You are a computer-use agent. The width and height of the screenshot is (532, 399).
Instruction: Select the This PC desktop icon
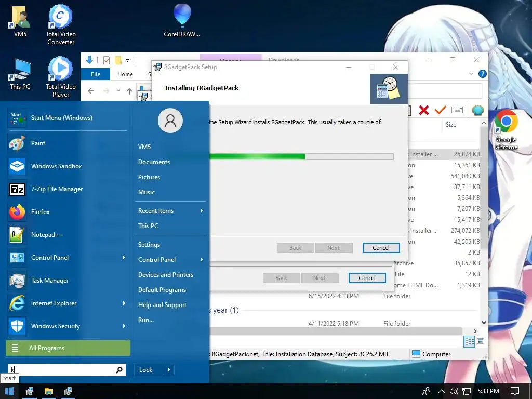pos(20,74)
